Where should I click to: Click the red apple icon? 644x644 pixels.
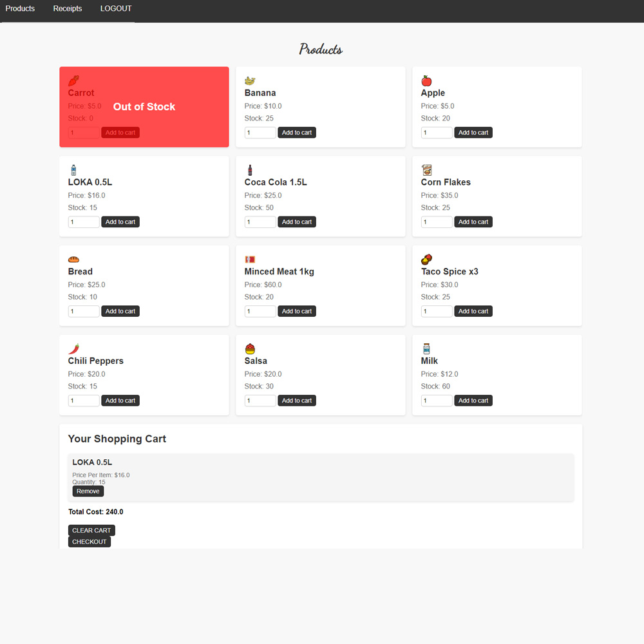point(426,80)
